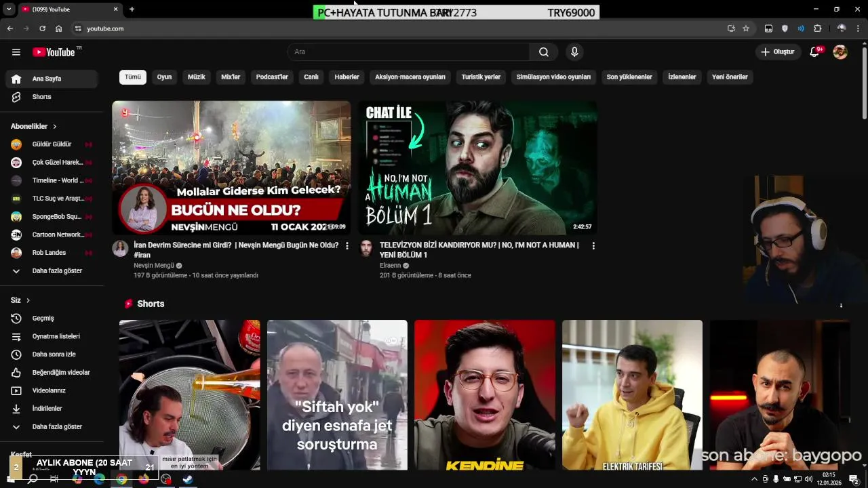Expand the Siz section chevron
Viewport: 868px width, 488px height.
pyautogui.click(x=28, y=300)
